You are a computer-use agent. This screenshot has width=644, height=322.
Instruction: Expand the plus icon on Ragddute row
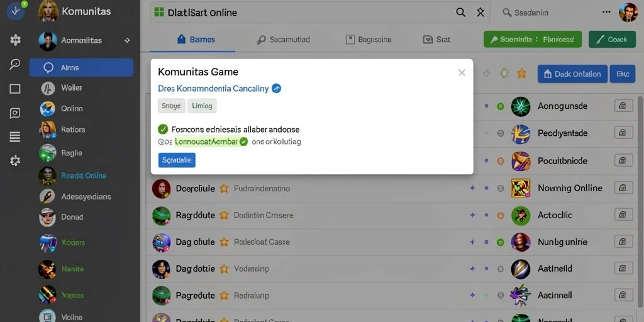tap(472, 215)
